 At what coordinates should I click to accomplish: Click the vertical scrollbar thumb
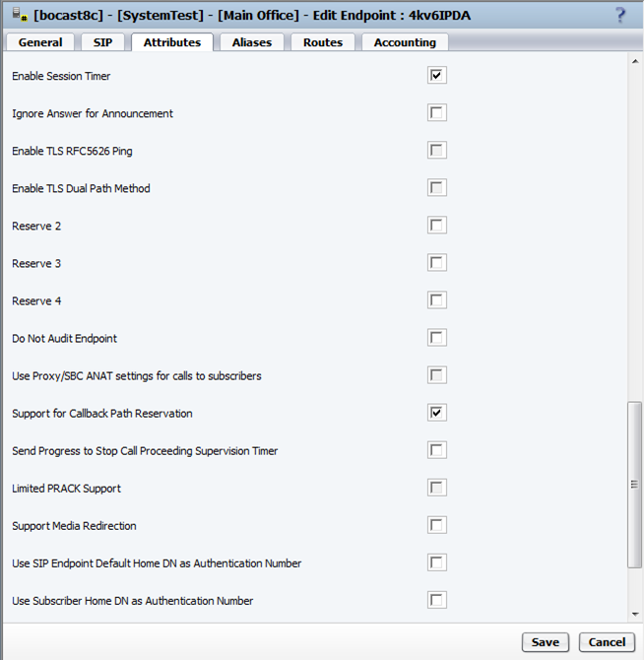(x=634, y=485)
